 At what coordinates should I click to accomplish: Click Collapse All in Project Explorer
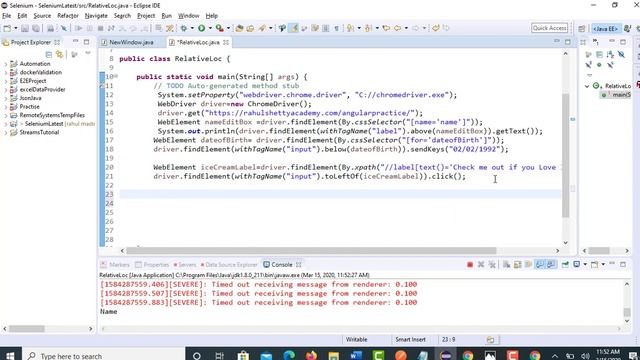pyautogui.click(x=49, y=54)
